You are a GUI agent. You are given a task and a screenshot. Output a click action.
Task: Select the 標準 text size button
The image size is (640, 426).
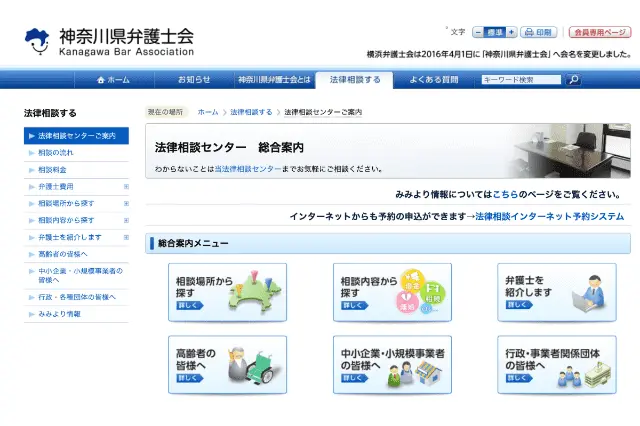point(495,32)
